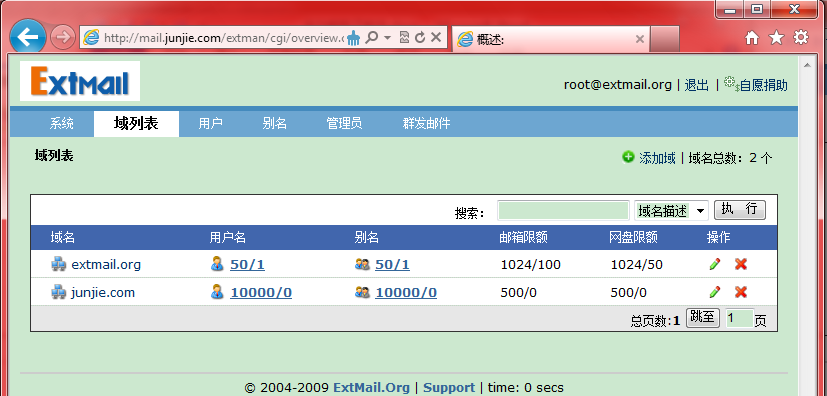Click the extmail.org domain icon
Screen dimensions: 827x396
(59, 264)
